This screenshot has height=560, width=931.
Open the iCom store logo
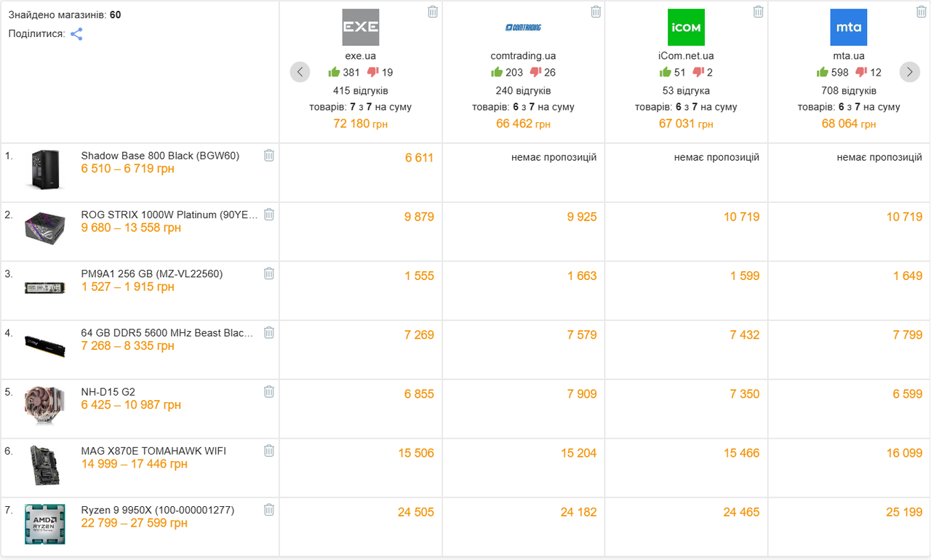click(x=686, y=28)
